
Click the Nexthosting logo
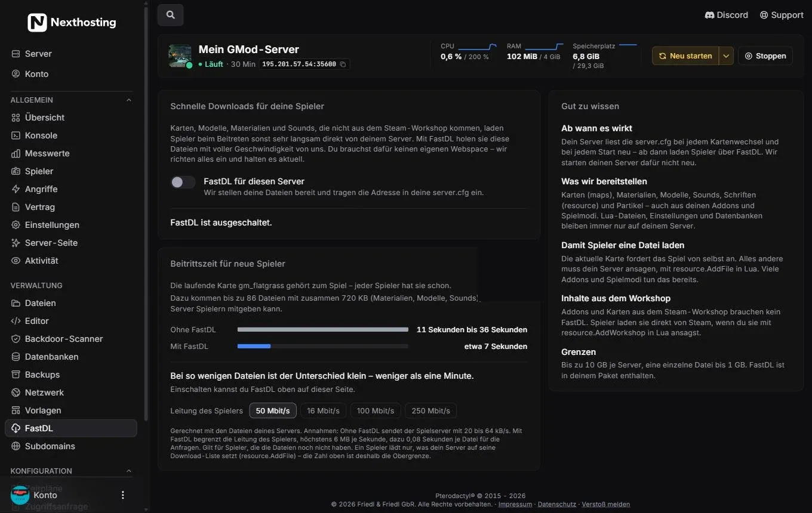72,23
